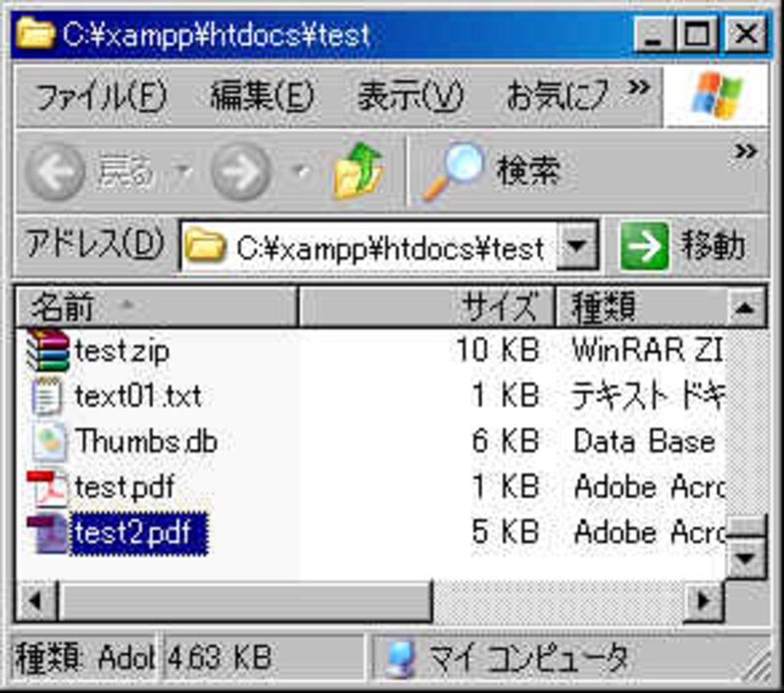Click WinRAR ZI type cell
The image size is (784, 693).
click(648, 350)
